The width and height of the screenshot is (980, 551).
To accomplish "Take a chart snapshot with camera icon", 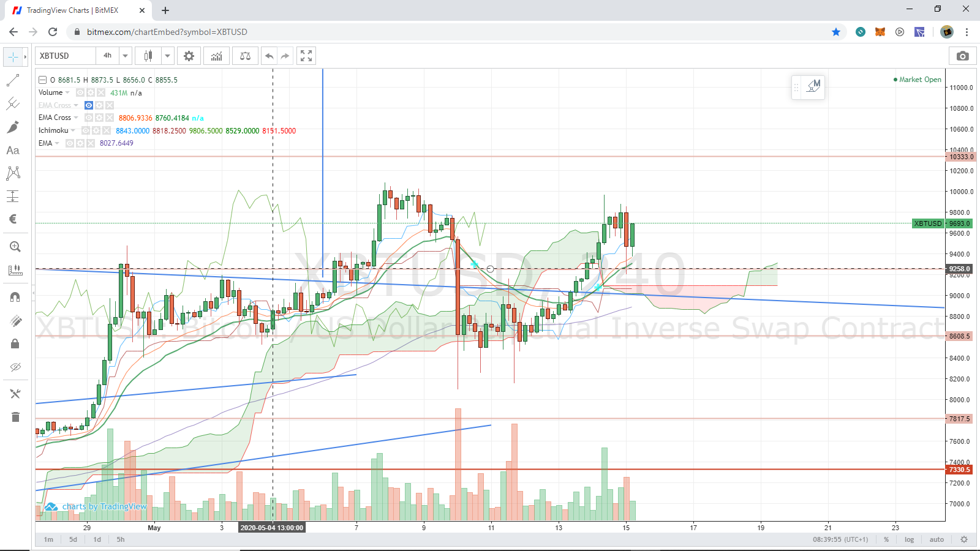I will point(963,56).
